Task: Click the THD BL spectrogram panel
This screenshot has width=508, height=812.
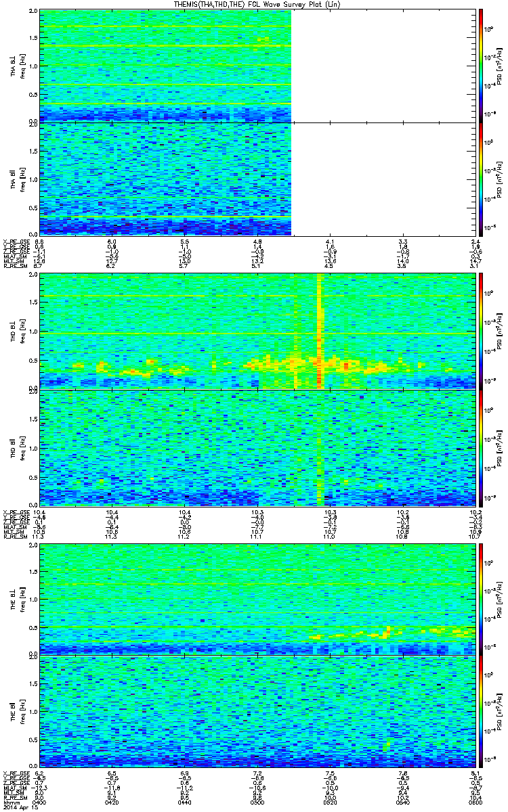Action: click(257, 331)
